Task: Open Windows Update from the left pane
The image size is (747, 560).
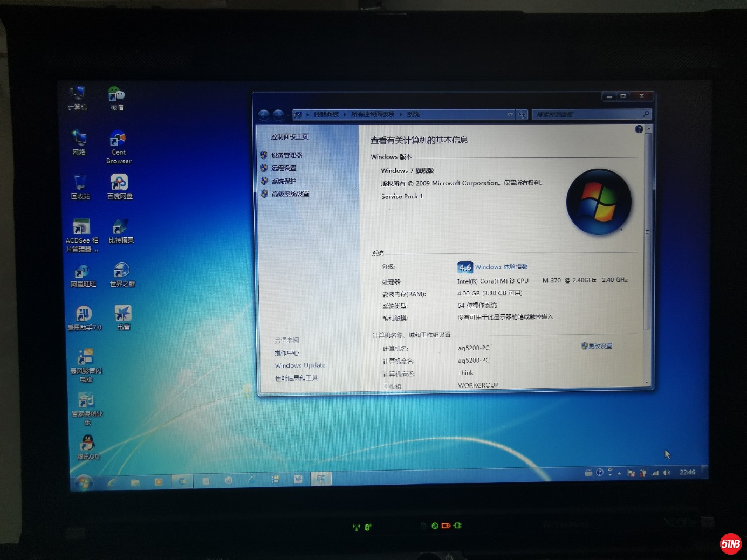Action: tap(300, 365)
